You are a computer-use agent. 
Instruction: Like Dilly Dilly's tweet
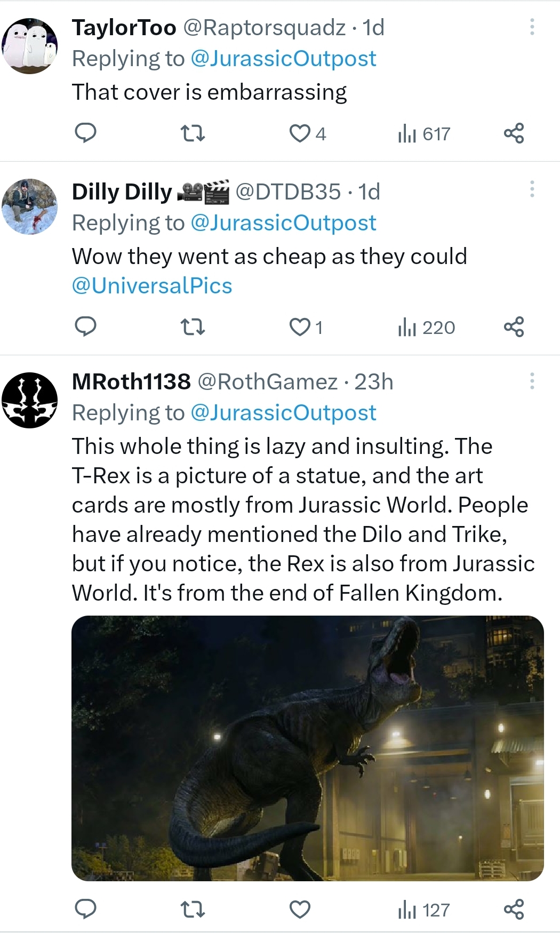pos(300,326)
